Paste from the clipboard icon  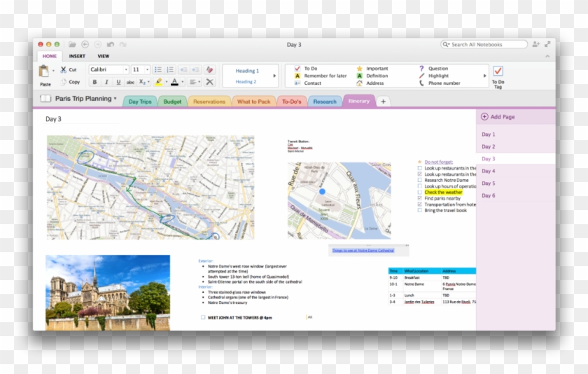(44, 71)
